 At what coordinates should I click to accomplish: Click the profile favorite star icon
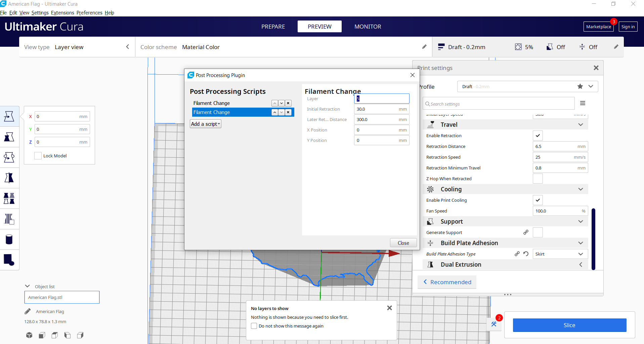(580, 86)
